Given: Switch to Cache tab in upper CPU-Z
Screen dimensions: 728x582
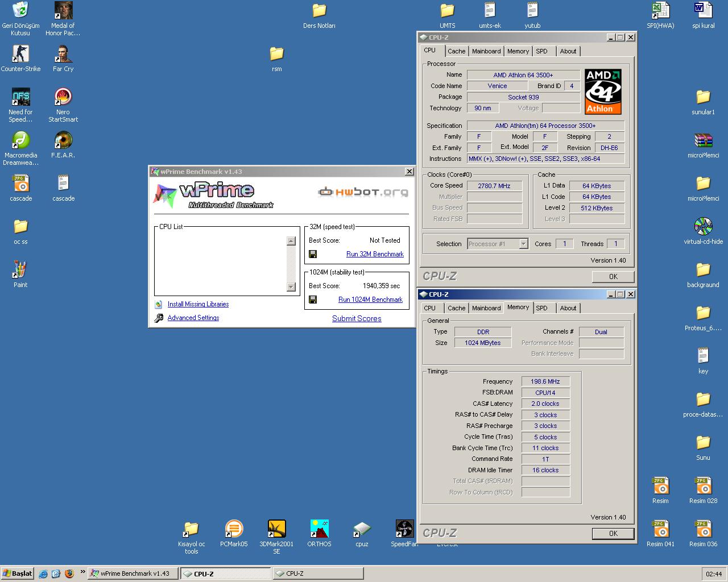Looking at the screenshot, I should (456, 51).
